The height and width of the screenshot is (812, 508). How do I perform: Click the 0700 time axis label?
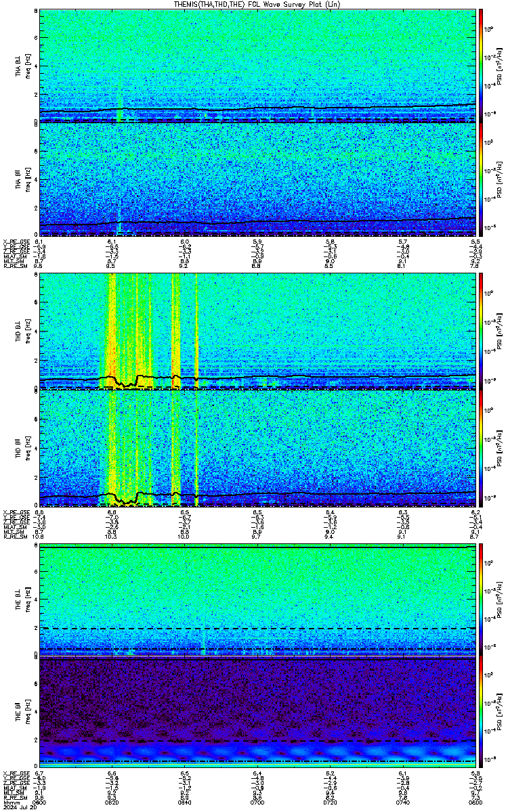pos(257,803)
